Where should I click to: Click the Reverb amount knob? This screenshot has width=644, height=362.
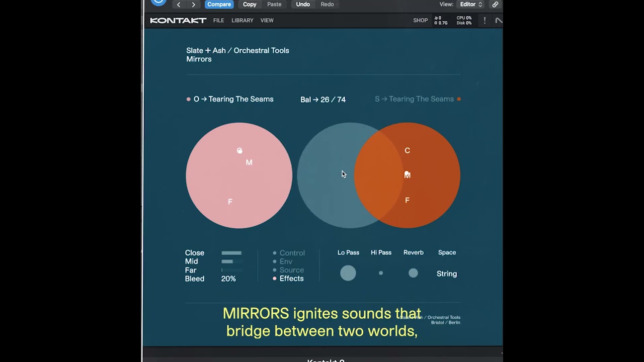coord(413,273)
